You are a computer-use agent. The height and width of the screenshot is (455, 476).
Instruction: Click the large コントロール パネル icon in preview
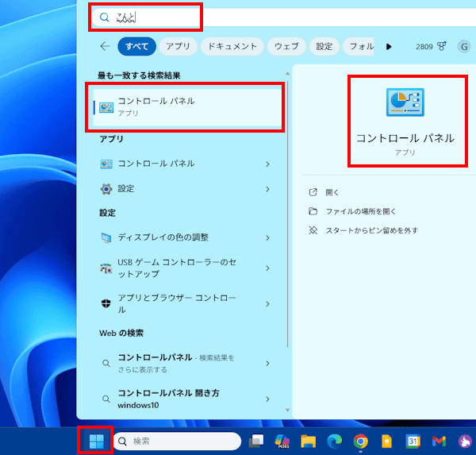(x=405, y=102)
